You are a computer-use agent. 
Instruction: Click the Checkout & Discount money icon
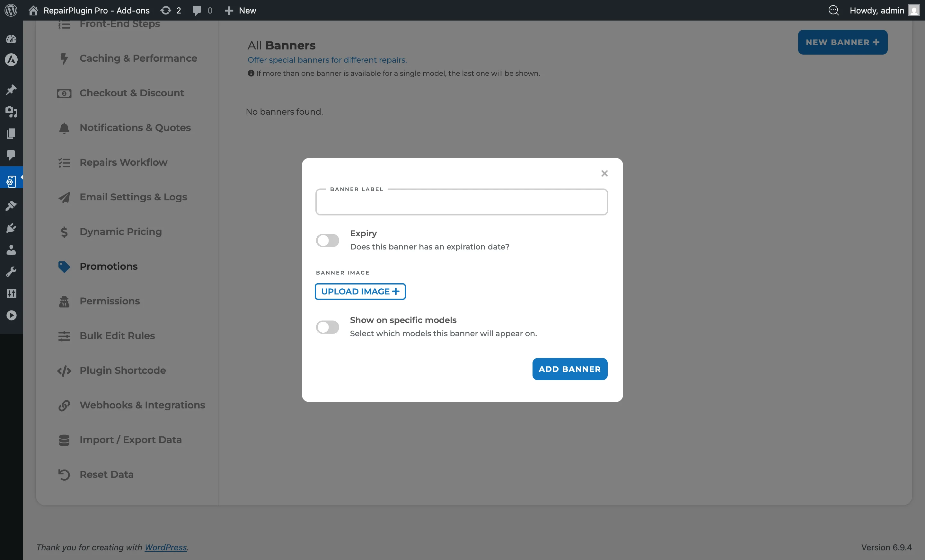[x=64, y=93]
